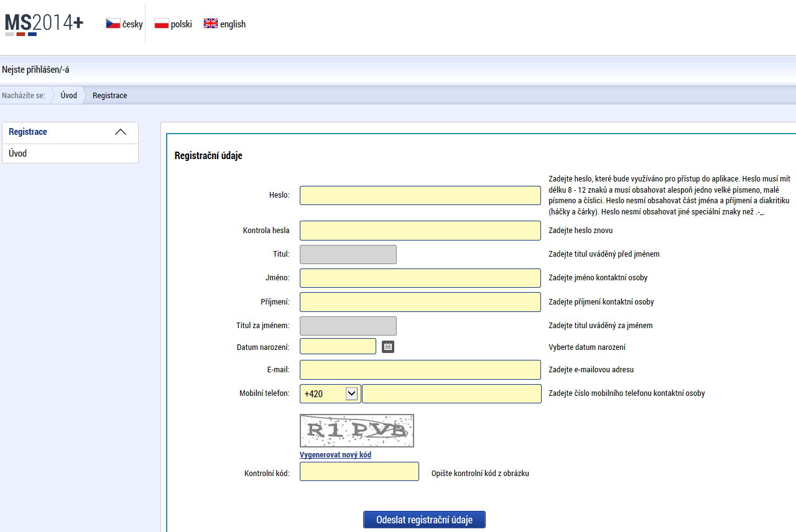
Task: Click the Registrace sidebar header
Action: point(70,132)
